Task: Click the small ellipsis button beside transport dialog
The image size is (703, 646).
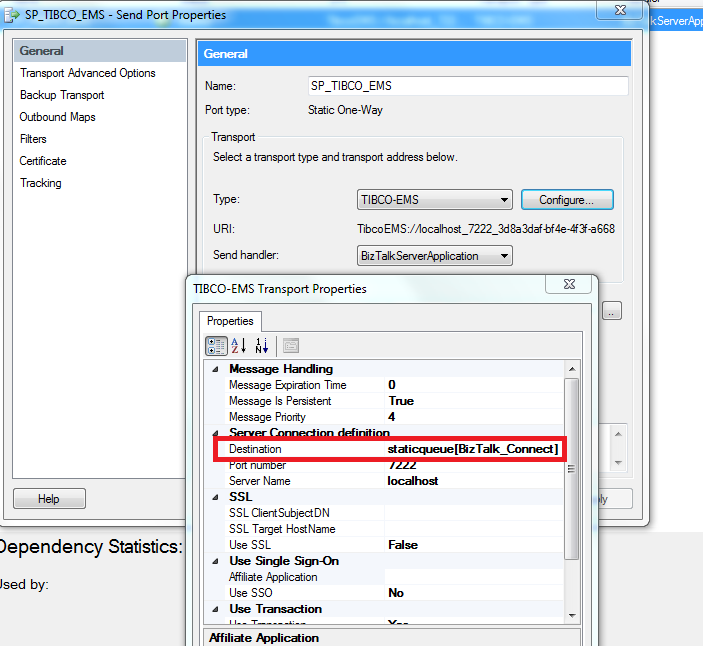Action: (612, 310)
